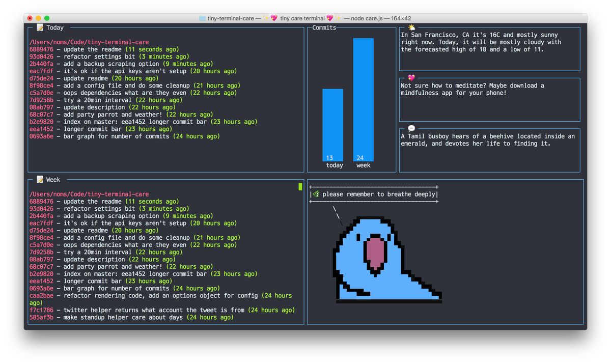Click the speech balloon icon on the fortune panel

pos(411,128)
